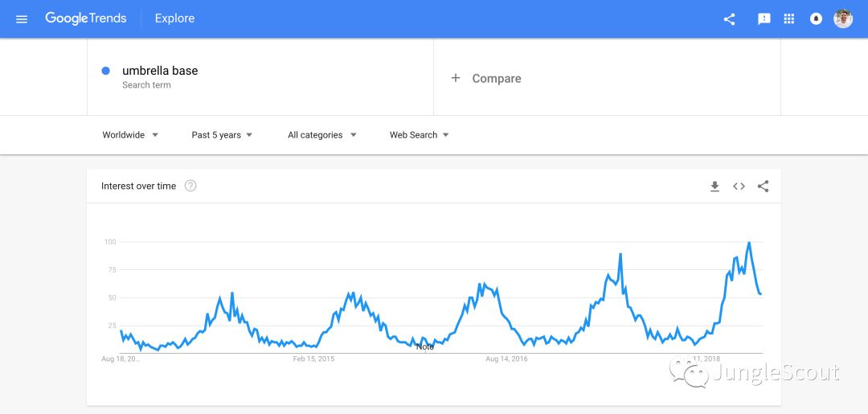This screenshot has height=414, width=868.
Task: Download the Interest over time chart
Action: [714, 187]
